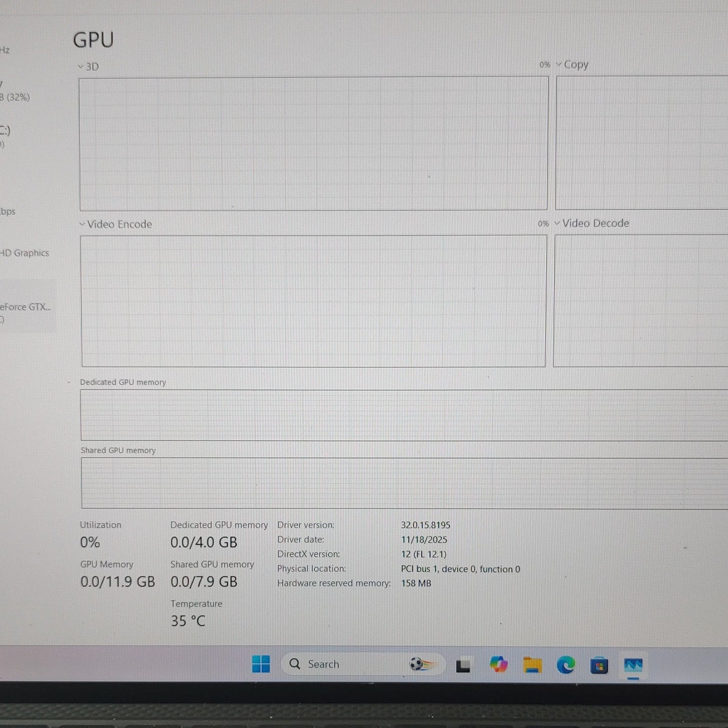The height and width of the screenshot is (728, 728).
Task: Click the Task Manager taskbar icon
Action: (x=633, y=666)
